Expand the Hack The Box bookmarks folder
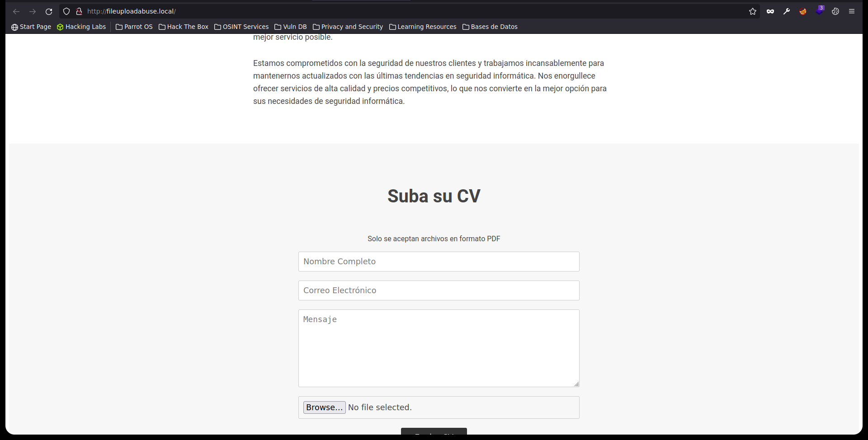 tap(183, 27)
